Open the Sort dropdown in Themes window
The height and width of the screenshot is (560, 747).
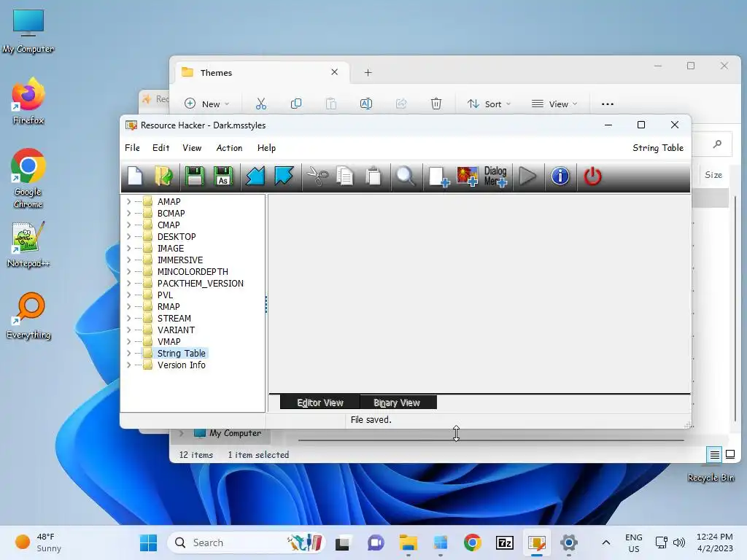click(489, 104)
